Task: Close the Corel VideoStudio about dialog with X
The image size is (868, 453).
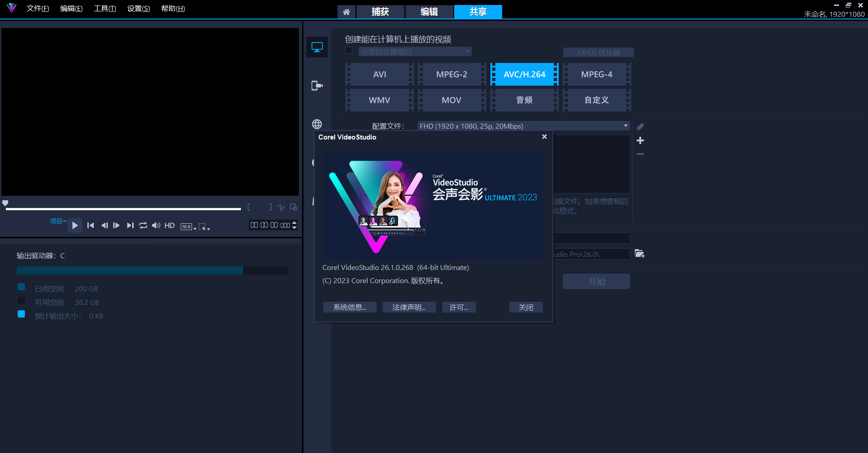Action: (544, 137)
